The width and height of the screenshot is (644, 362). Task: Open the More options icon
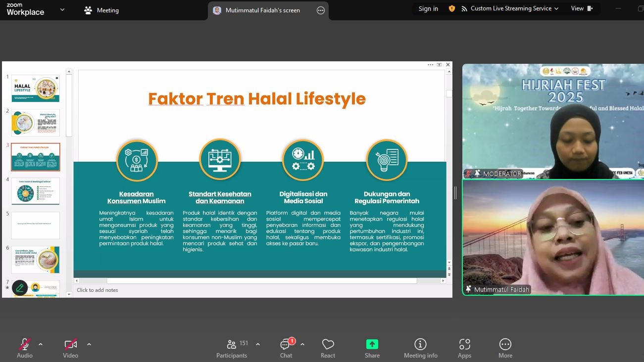coord(505,345)
